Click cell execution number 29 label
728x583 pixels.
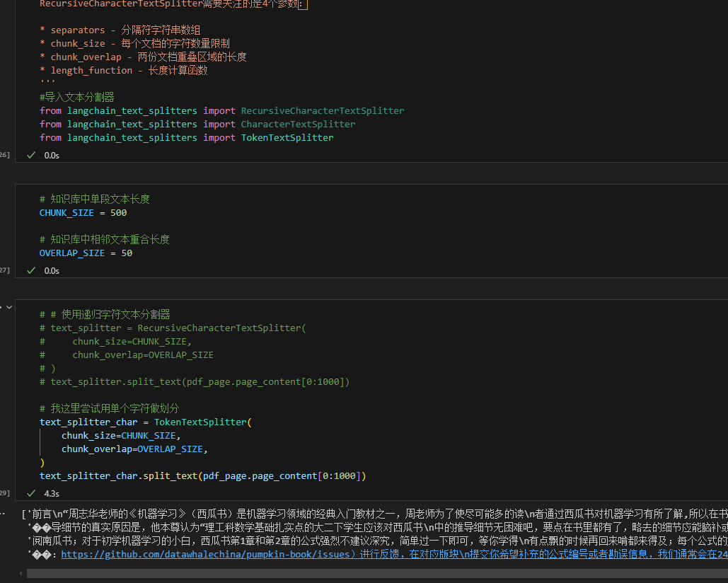coord(5,493)
